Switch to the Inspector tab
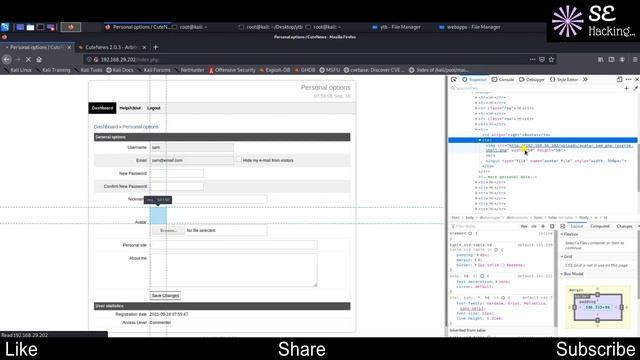This screenshot has height=360, width=640. click(x=474, y=79)
